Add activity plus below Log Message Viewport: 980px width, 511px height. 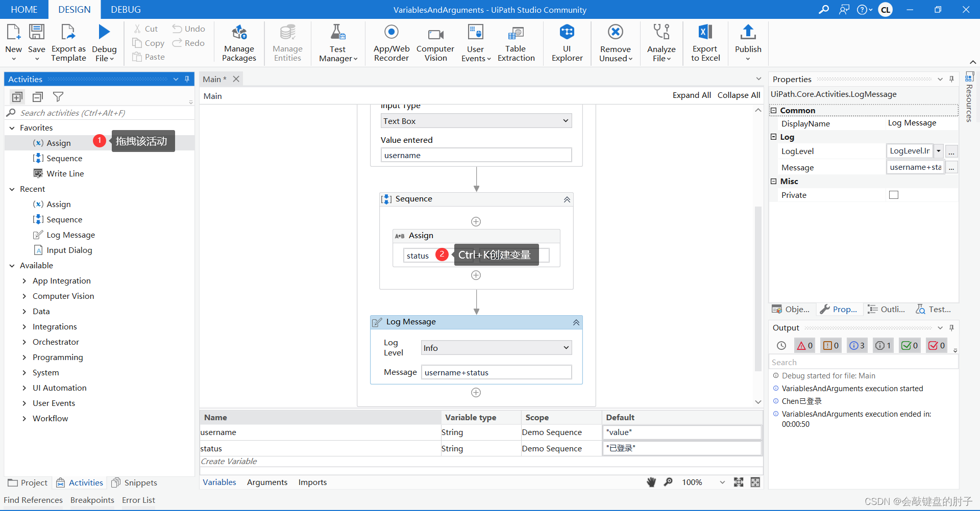click(476, 393)
